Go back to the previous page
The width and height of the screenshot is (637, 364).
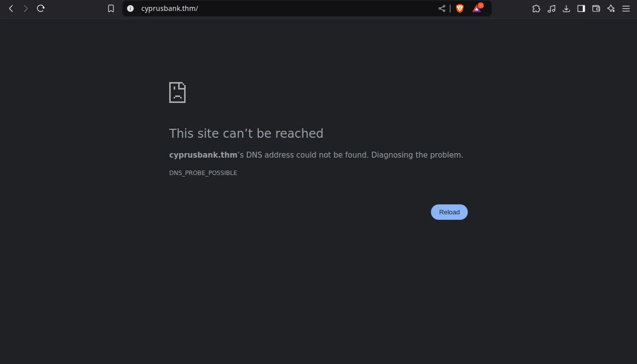tap(11, 8)
